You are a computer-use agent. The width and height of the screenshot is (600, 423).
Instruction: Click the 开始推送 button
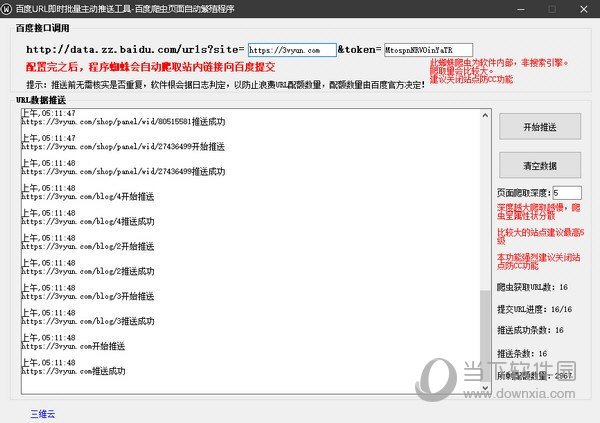(x=540, y=126)
